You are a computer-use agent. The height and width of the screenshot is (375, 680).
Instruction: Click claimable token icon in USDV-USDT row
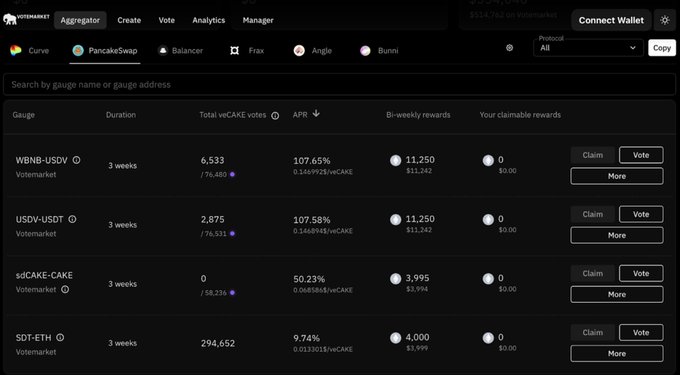(x=488, y=220)
